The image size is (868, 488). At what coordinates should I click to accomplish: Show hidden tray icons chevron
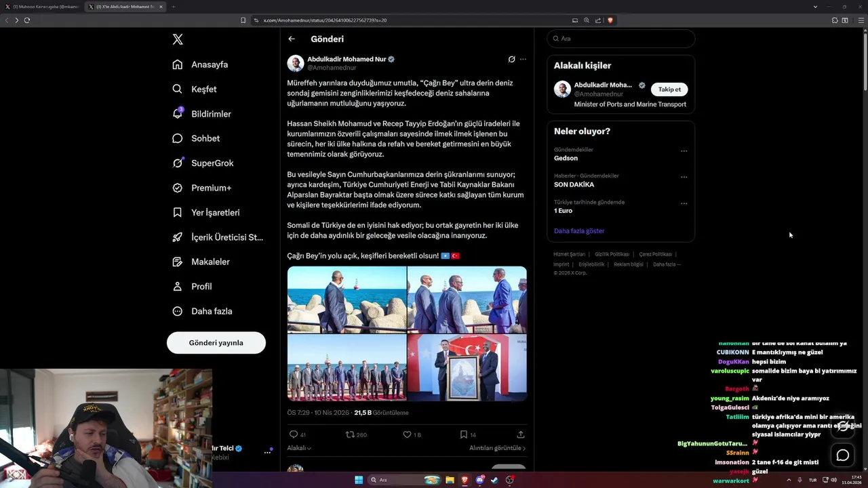787,480
